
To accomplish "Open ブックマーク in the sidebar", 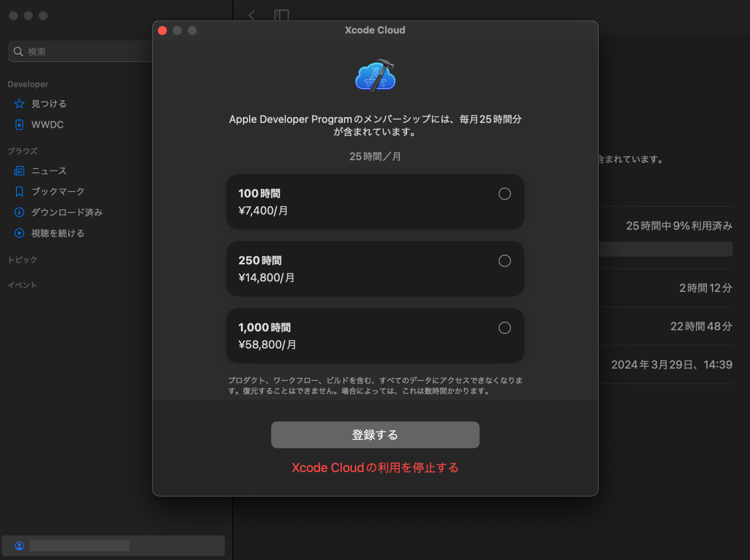I will click(x=58, y=191).
